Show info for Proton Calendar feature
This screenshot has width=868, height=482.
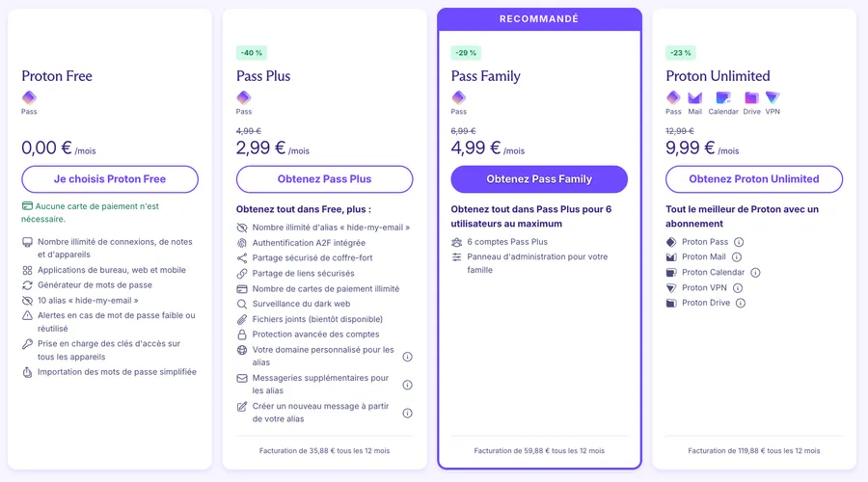tap(755, 272)
